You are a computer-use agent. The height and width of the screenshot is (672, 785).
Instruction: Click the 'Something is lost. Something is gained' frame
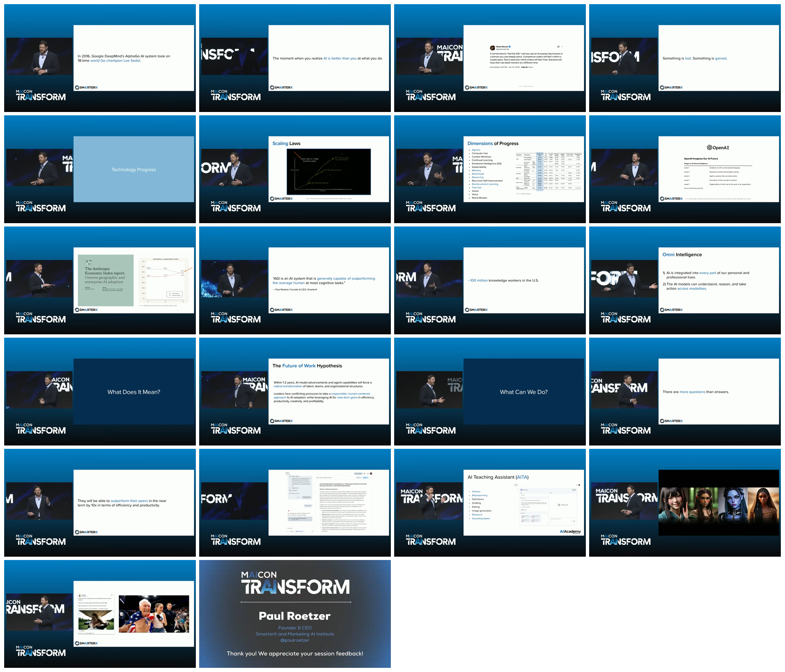click(x=685, y=58)
